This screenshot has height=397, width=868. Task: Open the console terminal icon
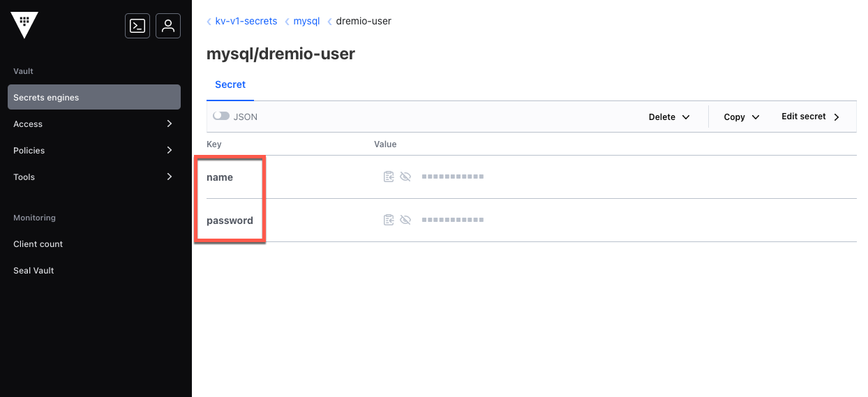pos(137,26)
